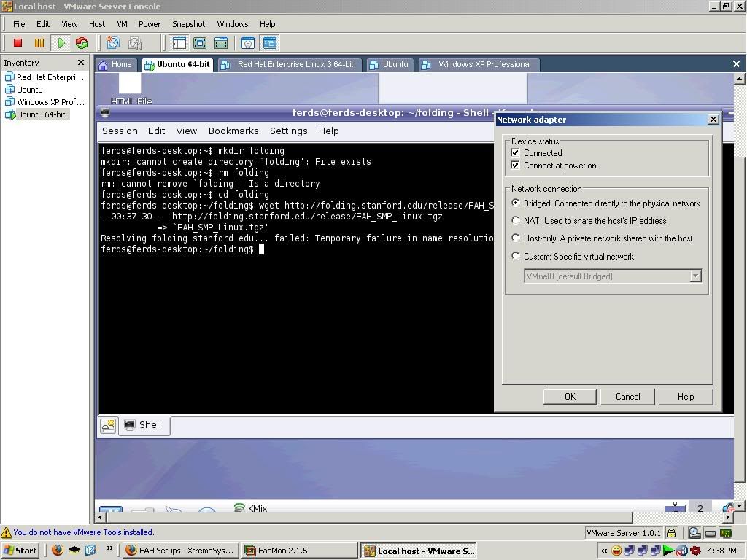The image size is (747, 560).
Task: Select Custom specific virtual network option
Action: (x=516, y=256)
